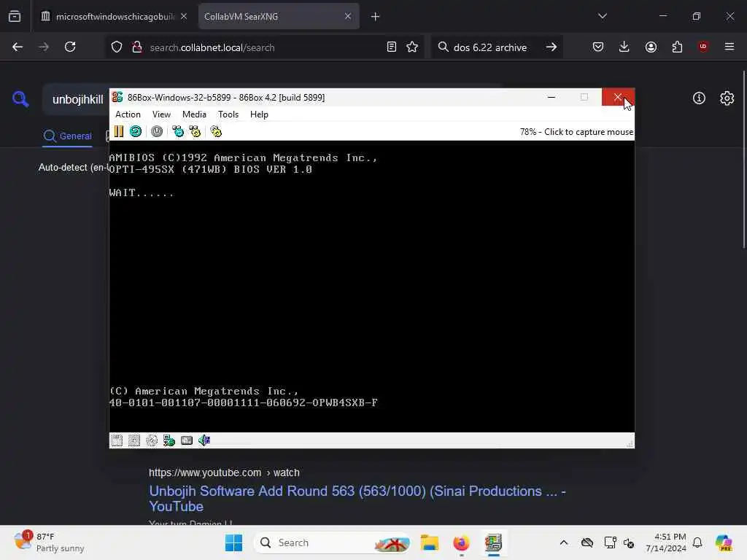Reload the current page
The width and height of the screenshot is (747, 560).
pos(70,47)
